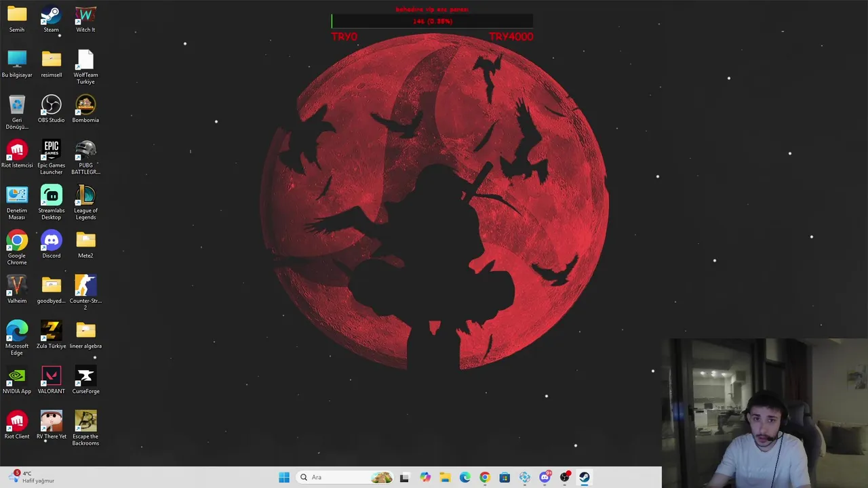The width and height of the screenshot is (868, 488).
Task: Open the resimsell folder
Action: tap(51, 64)
